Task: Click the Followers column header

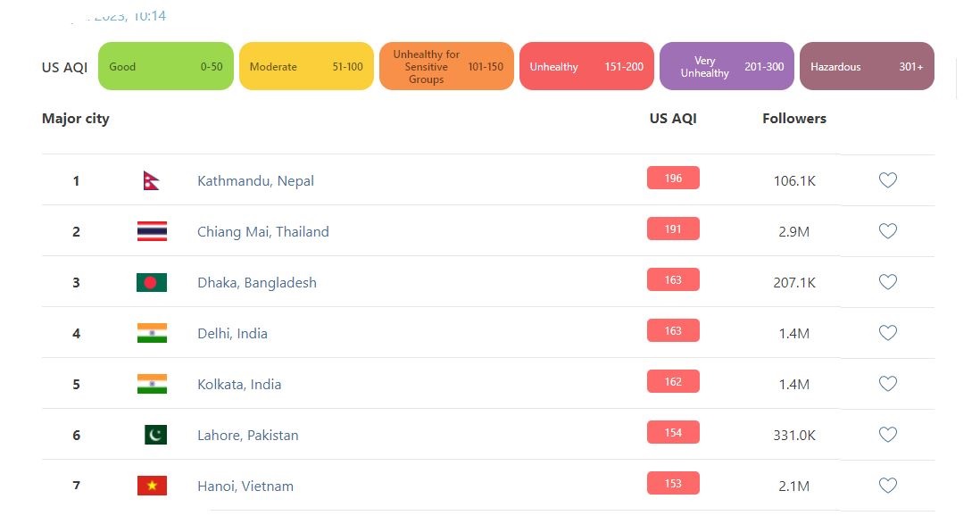Action: point(794,118)
